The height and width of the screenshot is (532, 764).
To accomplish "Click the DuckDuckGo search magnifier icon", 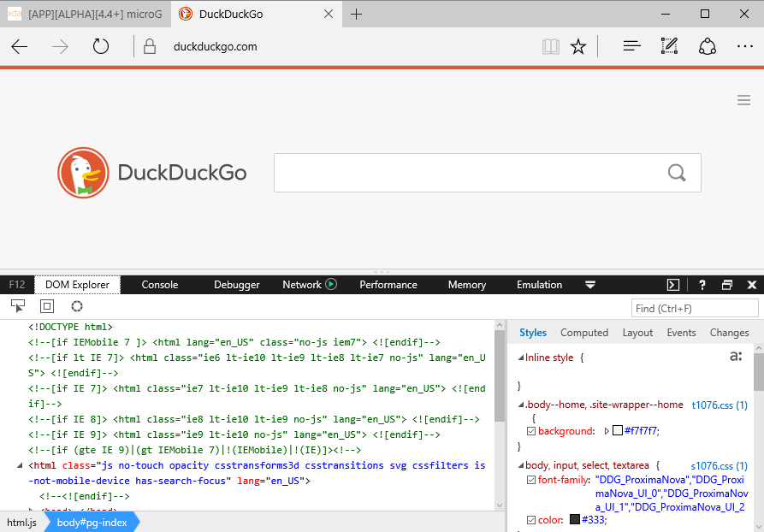I will click(677, 172).
